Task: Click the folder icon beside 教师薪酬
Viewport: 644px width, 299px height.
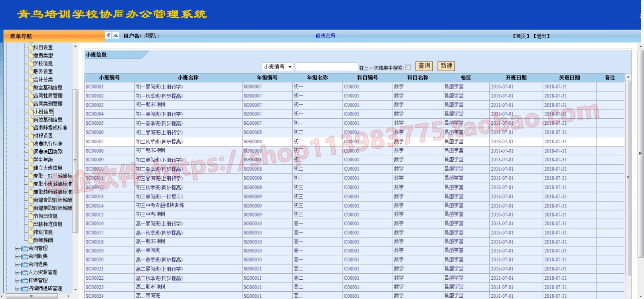Action: (x=31, y=240)
